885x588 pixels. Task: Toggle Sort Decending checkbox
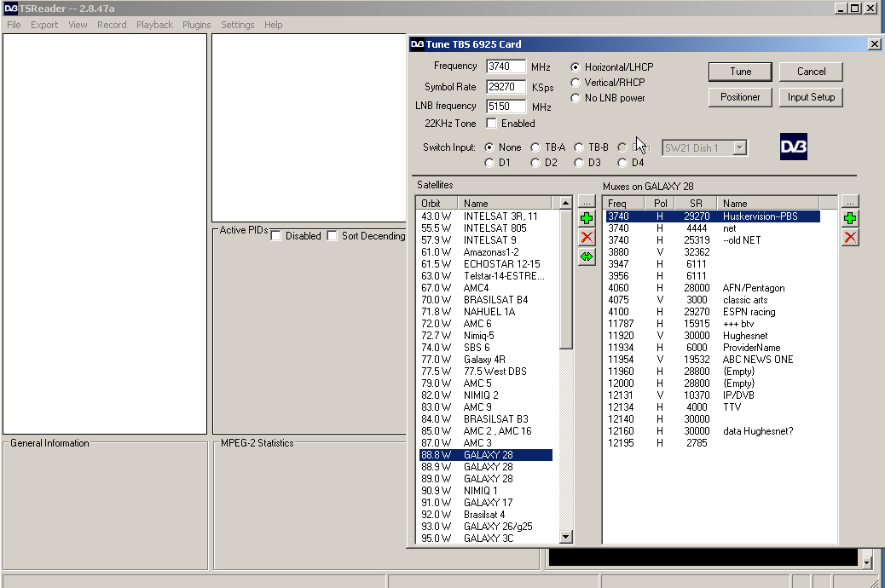click(332, 236)
